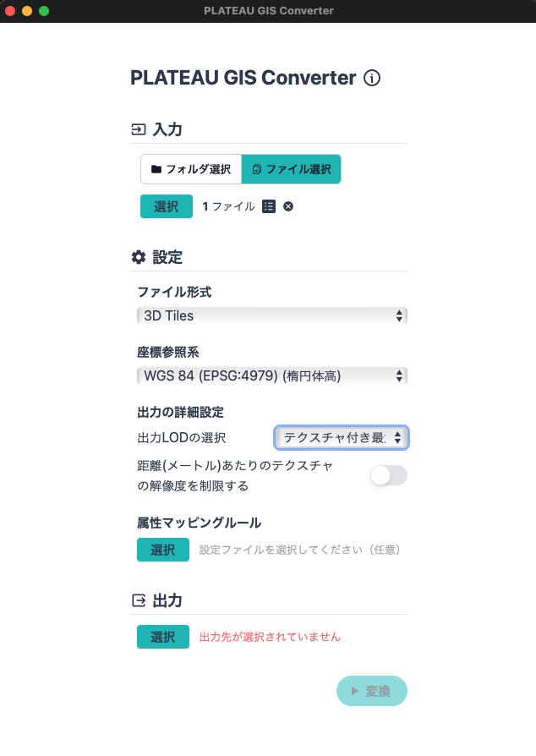536x756 pixels.
Task: Click the 入力 section arrow icon
Action: 137,129
